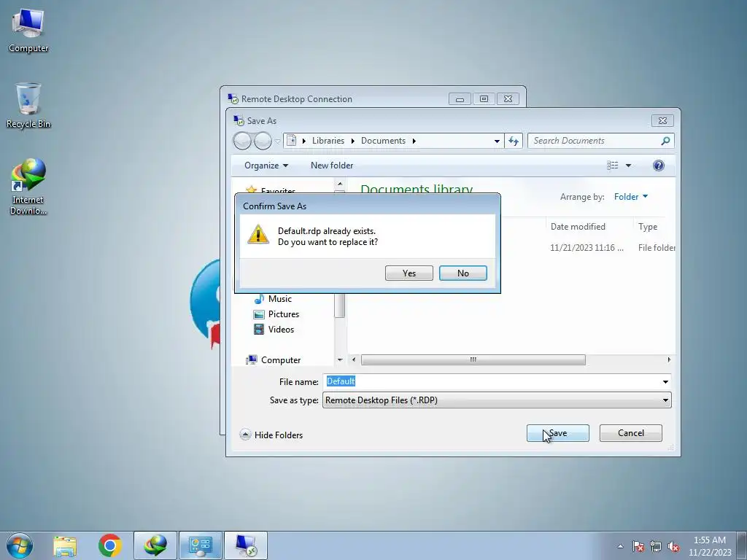Click navigation pane scroll down arrow
747x560 pixels.
coord(340,360)
